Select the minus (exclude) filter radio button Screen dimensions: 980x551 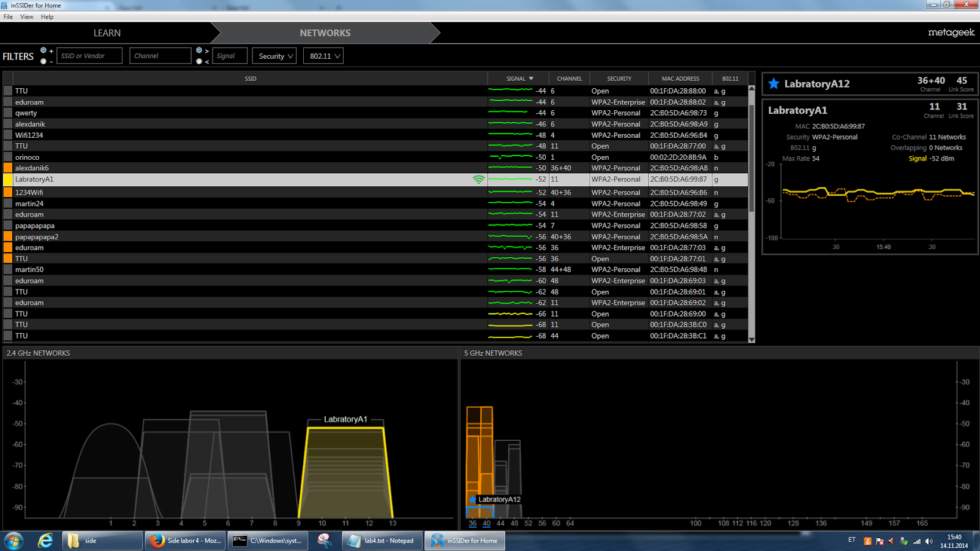[43, 61]
